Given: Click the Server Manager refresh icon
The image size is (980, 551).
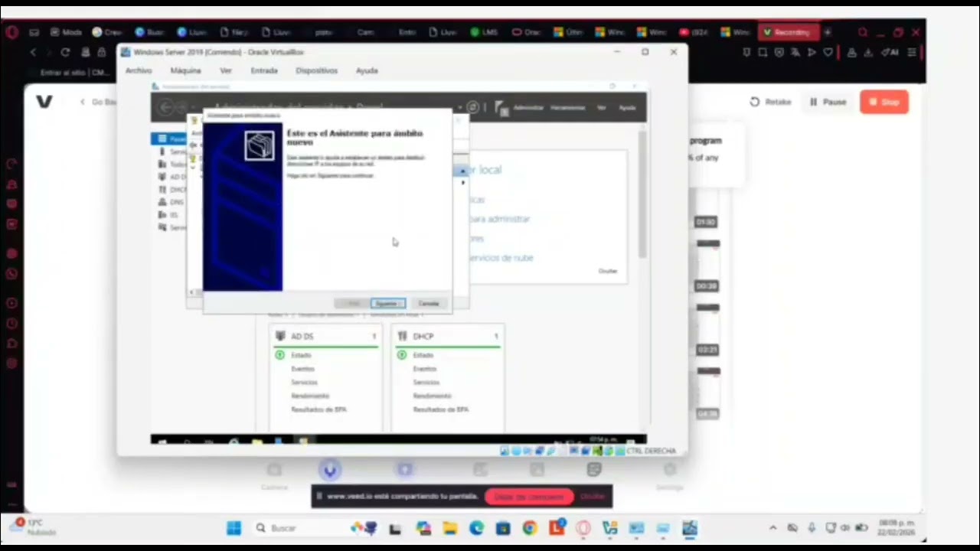Looking at the screenshot, I should coord(473,108).
